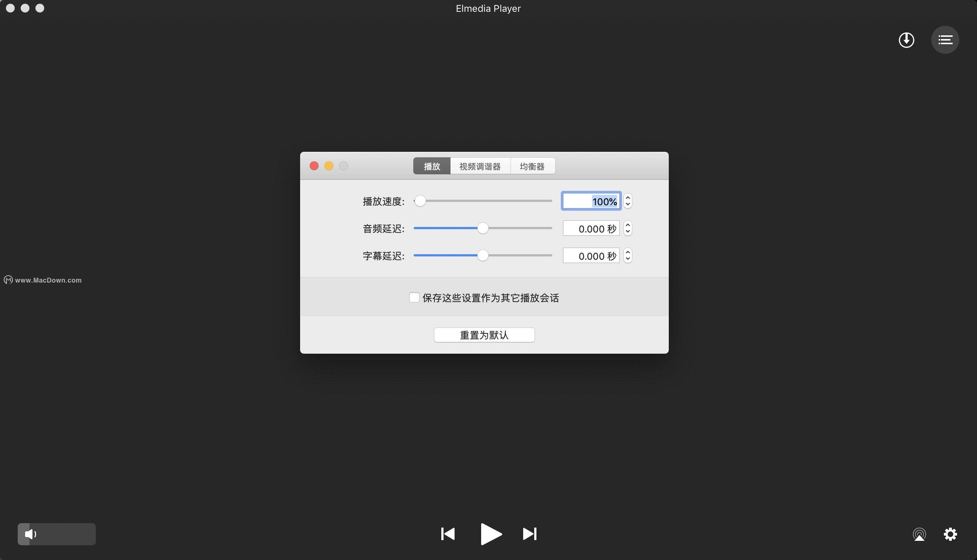Click the 音频延迟 stepper arrows

(x=627, y=228)
